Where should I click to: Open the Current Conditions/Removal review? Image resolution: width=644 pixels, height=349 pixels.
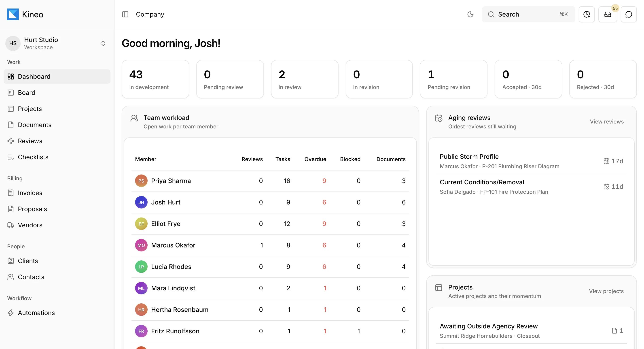(531, 187)
